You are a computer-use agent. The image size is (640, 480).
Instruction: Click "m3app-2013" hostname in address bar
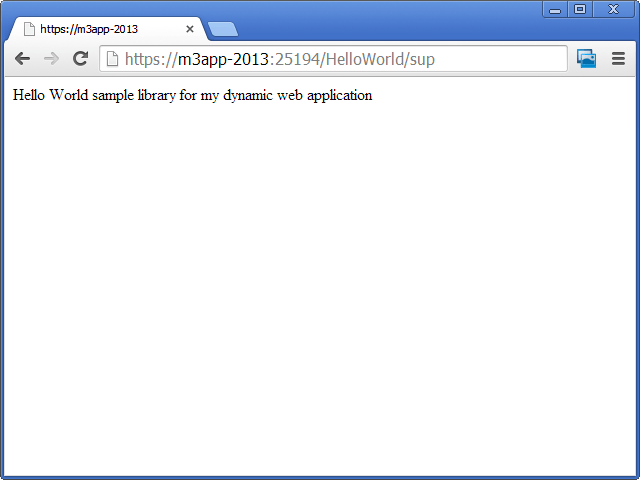(223, 59)
